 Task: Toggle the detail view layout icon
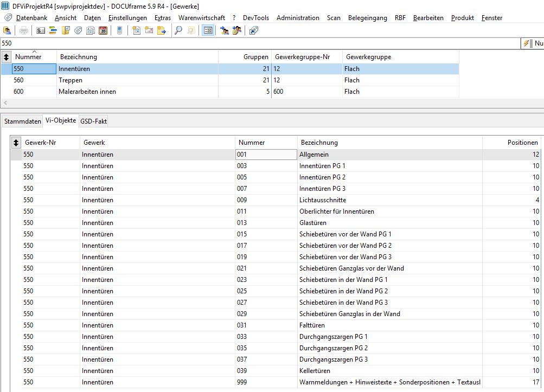(x=208, y=30)
